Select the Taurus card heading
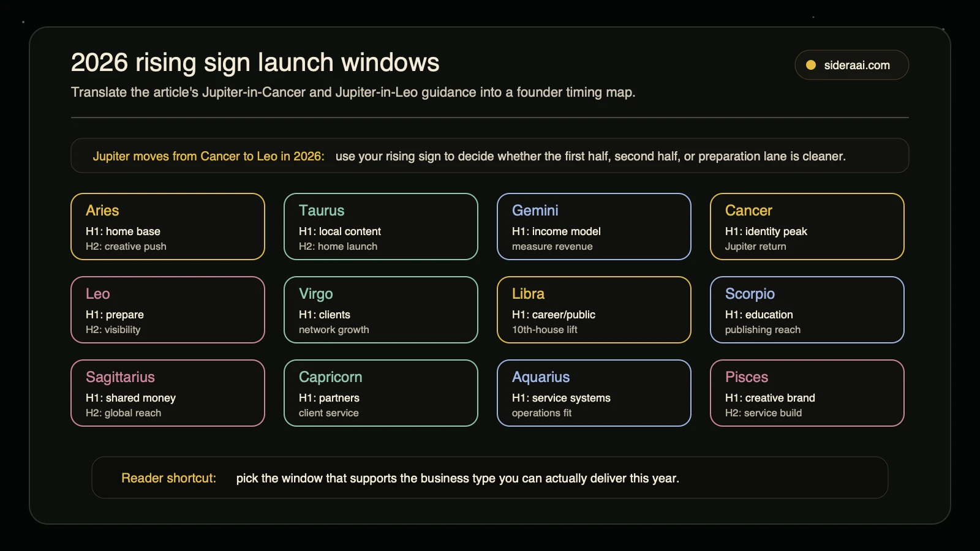Viewport: 980px width, 551px height. click(x=322, y=211)
